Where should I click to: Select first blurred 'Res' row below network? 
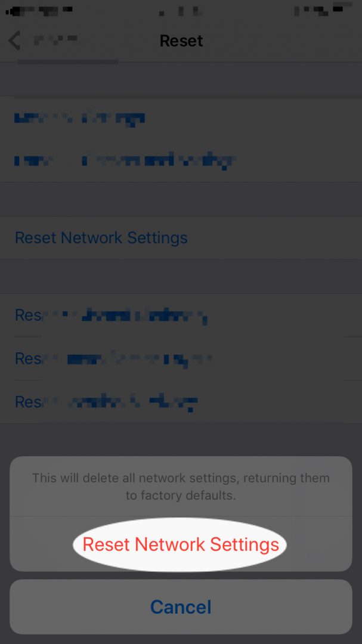click(181, 315)
